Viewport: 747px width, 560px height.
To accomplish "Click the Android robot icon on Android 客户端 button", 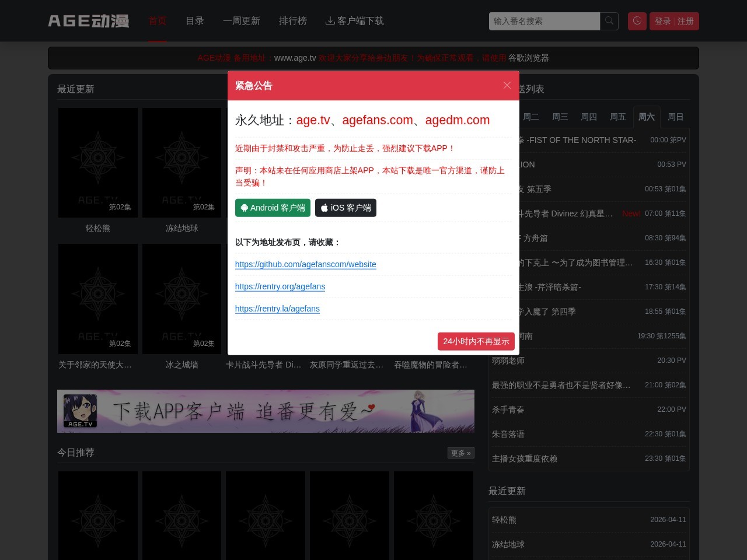I will [245, 208].
